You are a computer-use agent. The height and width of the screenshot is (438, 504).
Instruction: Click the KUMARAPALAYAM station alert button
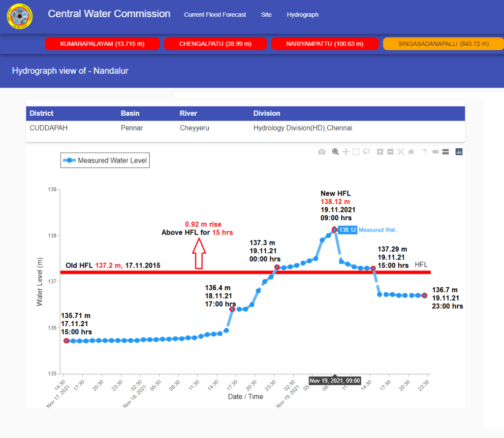click(x=102, y=44)
